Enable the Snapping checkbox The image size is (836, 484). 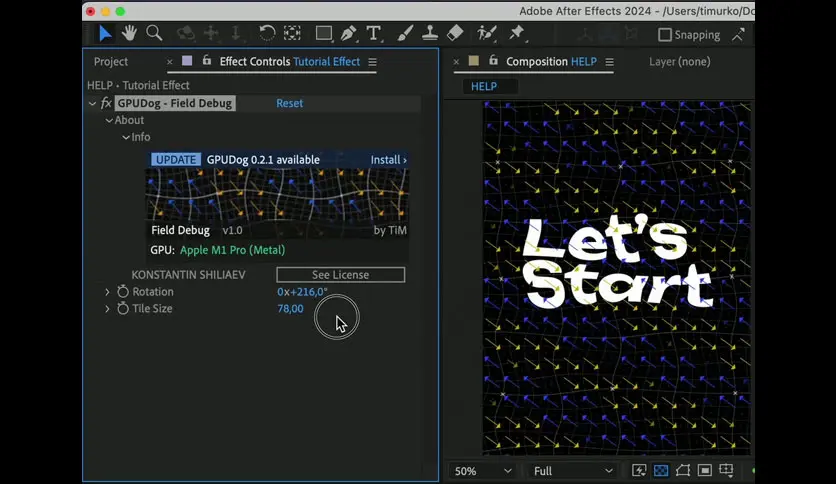point(664,35)
